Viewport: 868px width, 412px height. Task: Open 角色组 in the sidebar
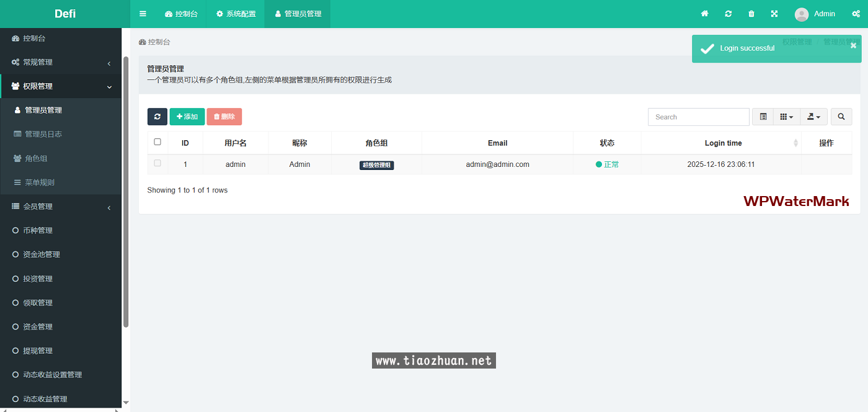[x=36, y=158]
